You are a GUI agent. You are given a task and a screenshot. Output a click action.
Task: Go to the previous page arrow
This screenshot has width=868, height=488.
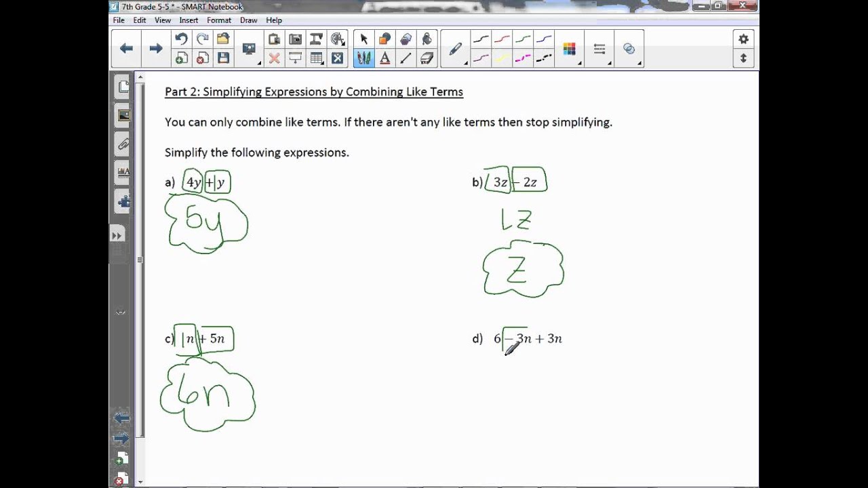click(126, 48)
